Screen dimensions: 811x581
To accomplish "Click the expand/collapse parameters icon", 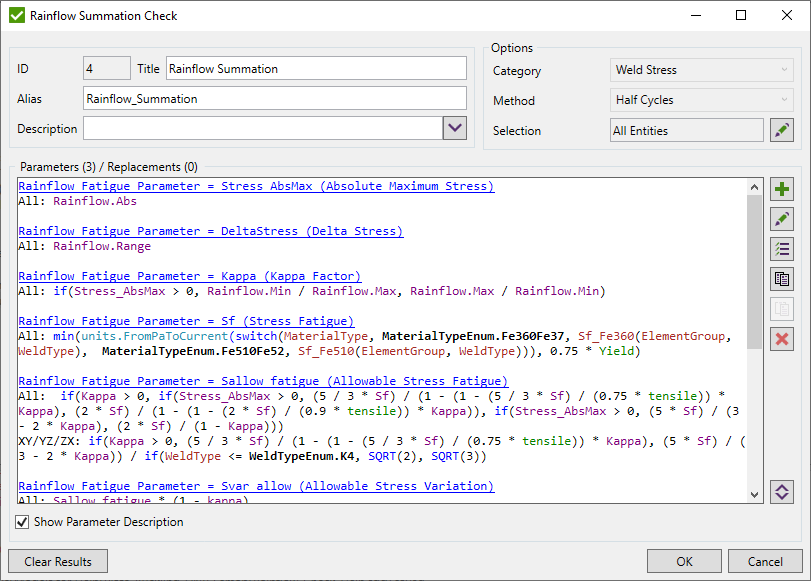I will (x=782, y=491).
